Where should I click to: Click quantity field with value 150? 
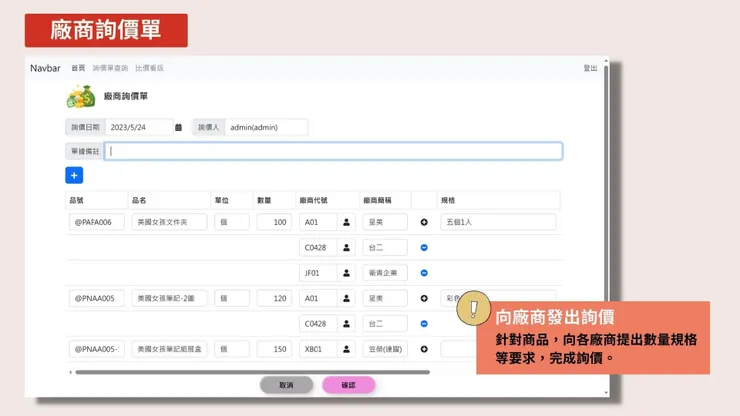(274, 349)
